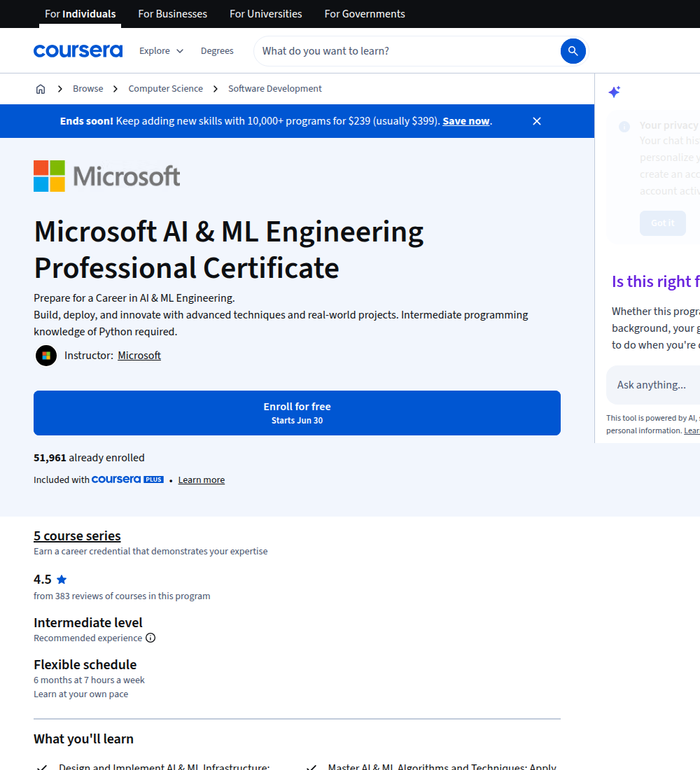Open the Browse breadcrumb link
Image resolution: width=700 pixels, height=770 pixels.
pos(88,89)
